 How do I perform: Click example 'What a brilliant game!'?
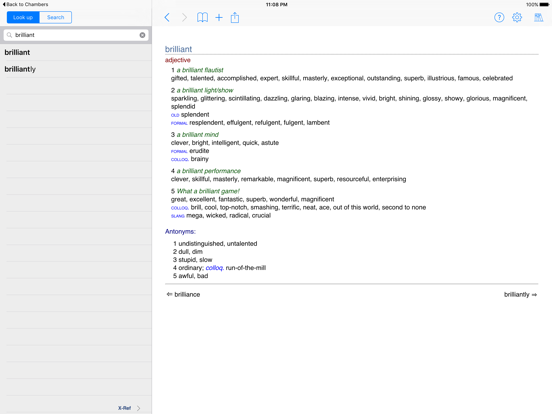point(208,191)
